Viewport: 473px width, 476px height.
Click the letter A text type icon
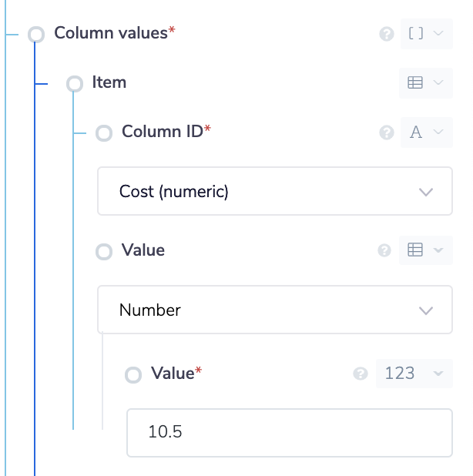[416, 132]
